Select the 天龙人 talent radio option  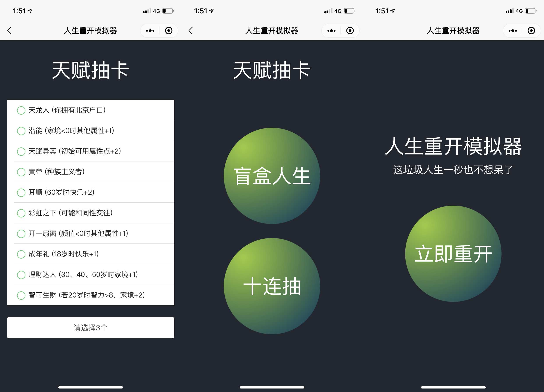point(21,110)
